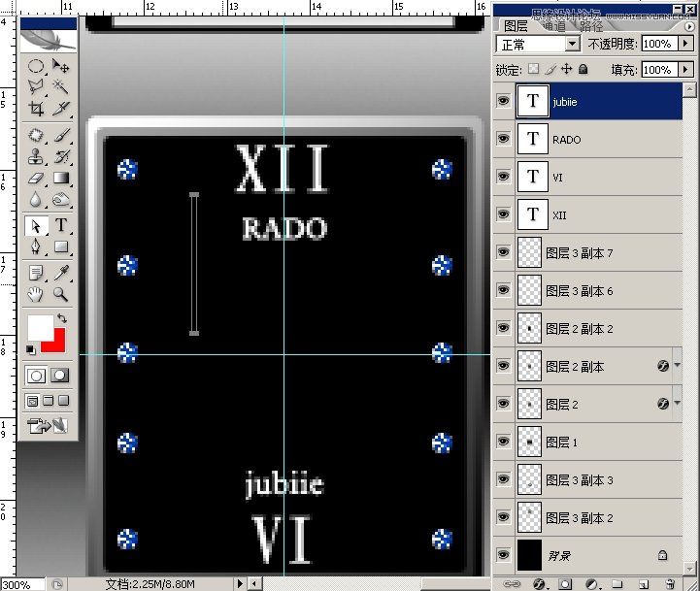This screenshot has width=700, height=591.
Task: Select the Brush tool
Action: click(x=61, y=135)
